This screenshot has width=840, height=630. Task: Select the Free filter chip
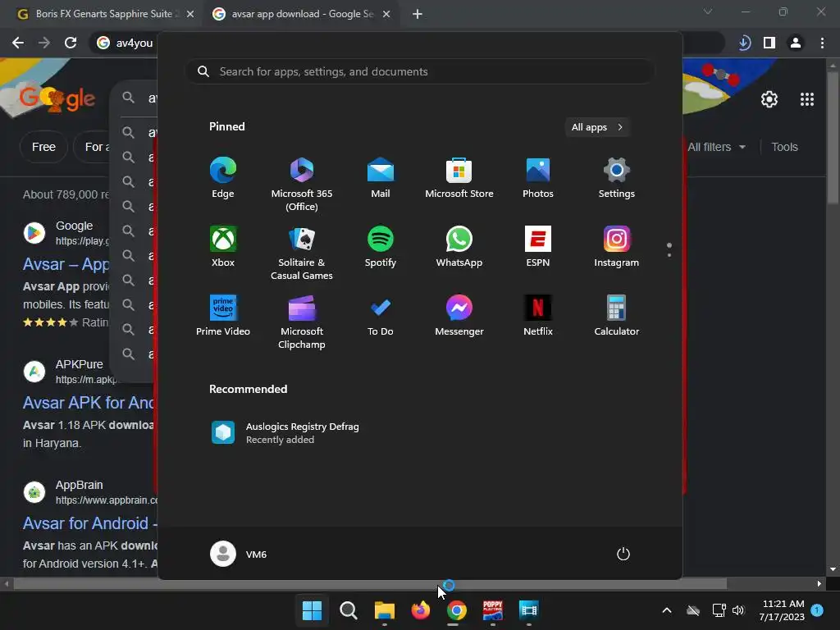43,147
